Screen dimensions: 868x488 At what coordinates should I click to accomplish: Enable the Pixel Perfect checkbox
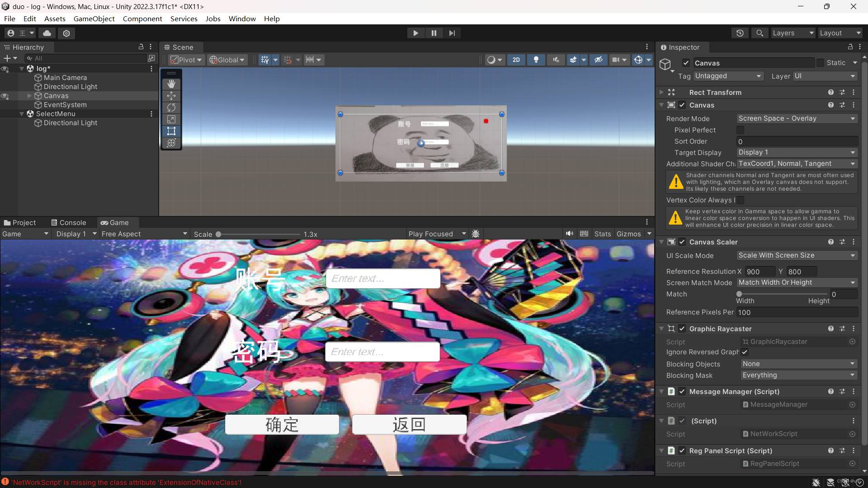click(741, 130)
